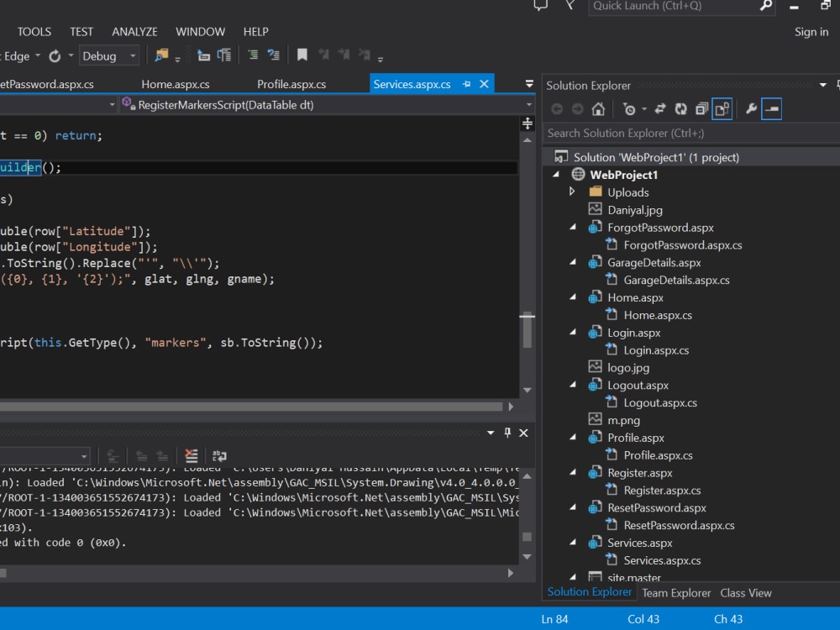Viewport: 840px width, 630px height.
Task: Collapse the Home.aspx node
Action: (573, 297)
